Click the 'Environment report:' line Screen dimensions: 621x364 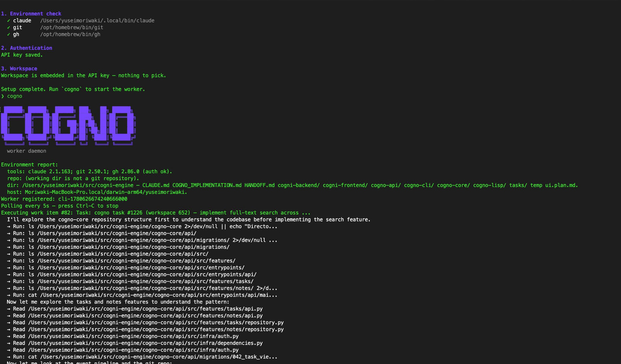coord(29,165)
